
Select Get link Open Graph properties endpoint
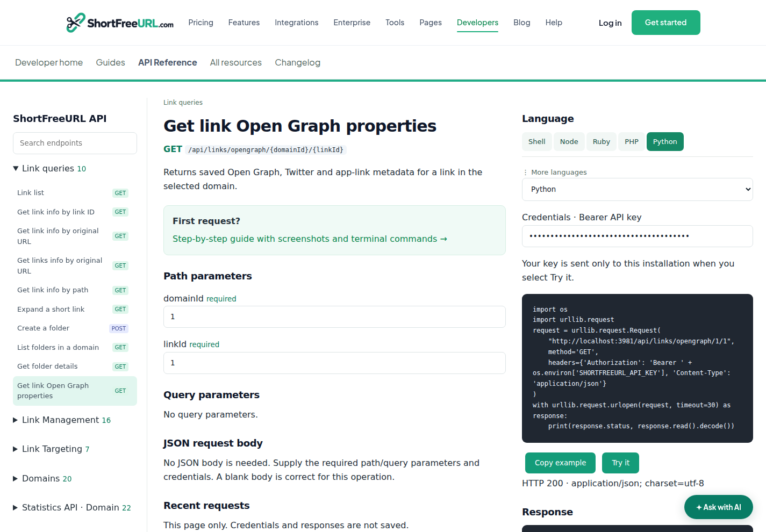pos(75,391)
